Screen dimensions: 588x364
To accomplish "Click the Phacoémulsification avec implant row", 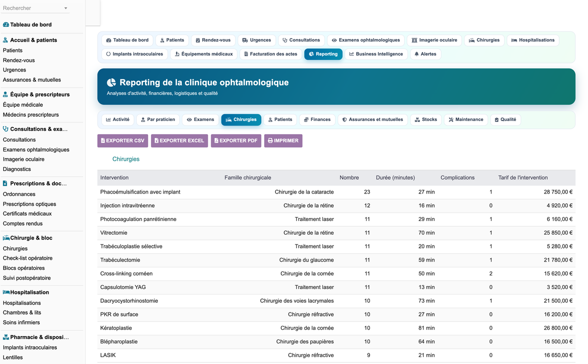I will pos(336,192).
